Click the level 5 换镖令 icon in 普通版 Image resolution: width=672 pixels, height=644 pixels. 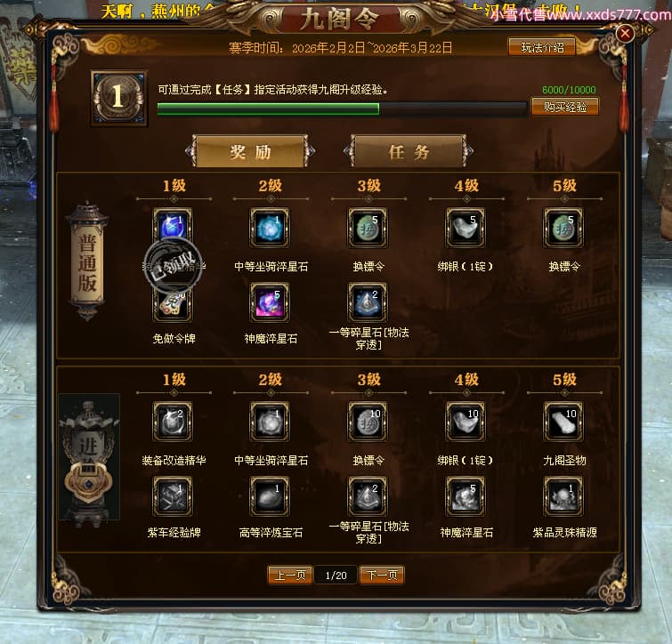click(x=563, y=228)
